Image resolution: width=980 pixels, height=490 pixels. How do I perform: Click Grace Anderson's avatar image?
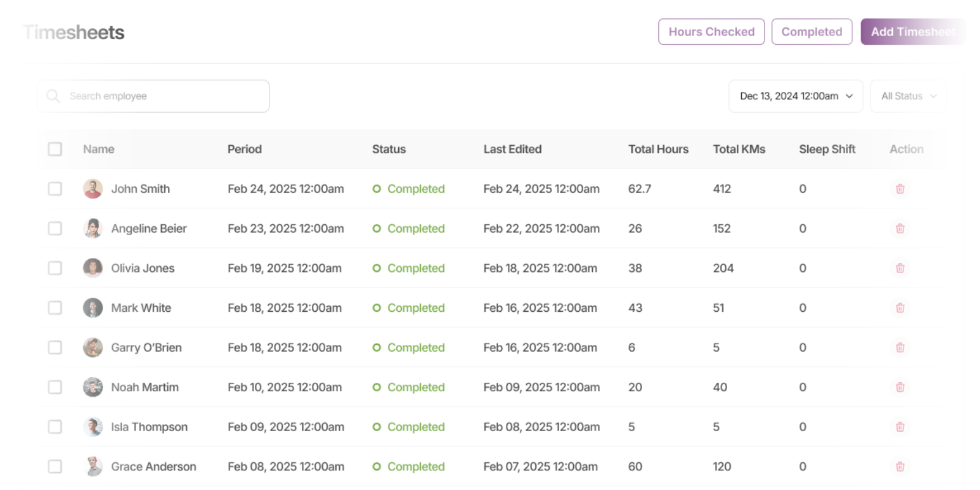[x=93, y=467]
